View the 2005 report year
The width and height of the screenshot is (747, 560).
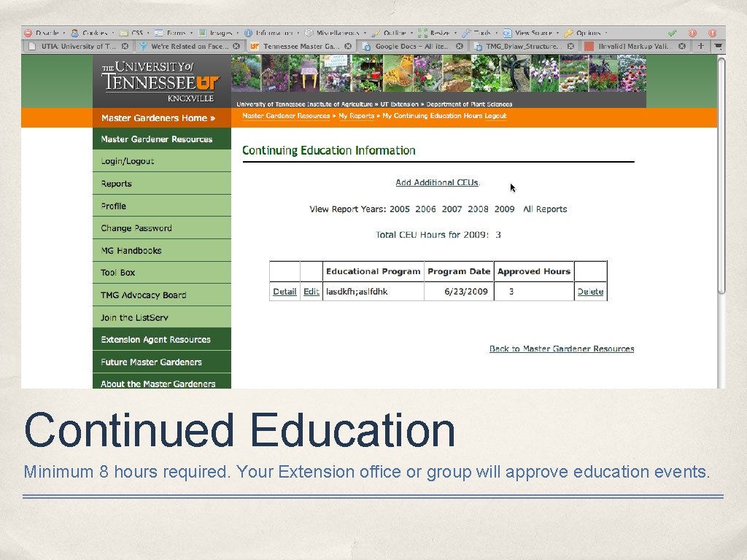pos(399,209)
